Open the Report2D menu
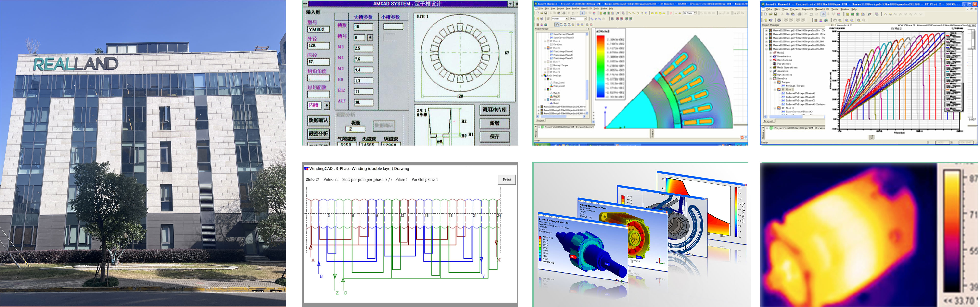 808,10
